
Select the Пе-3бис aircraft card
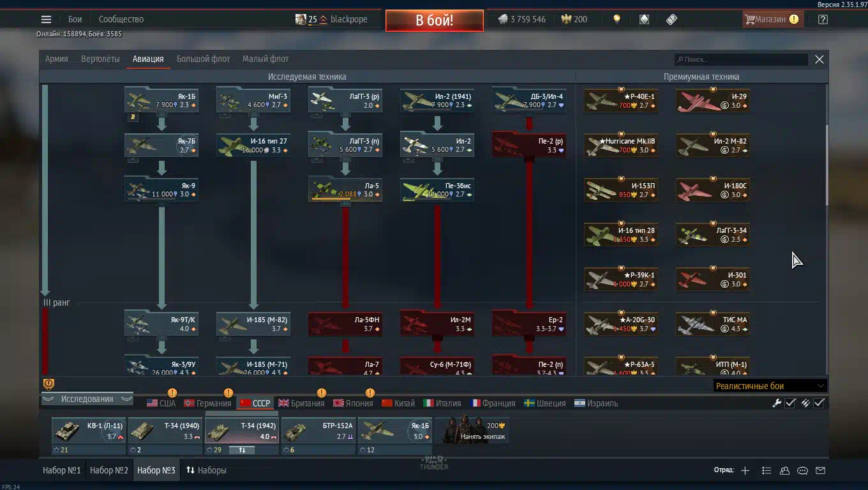point(437,189)
